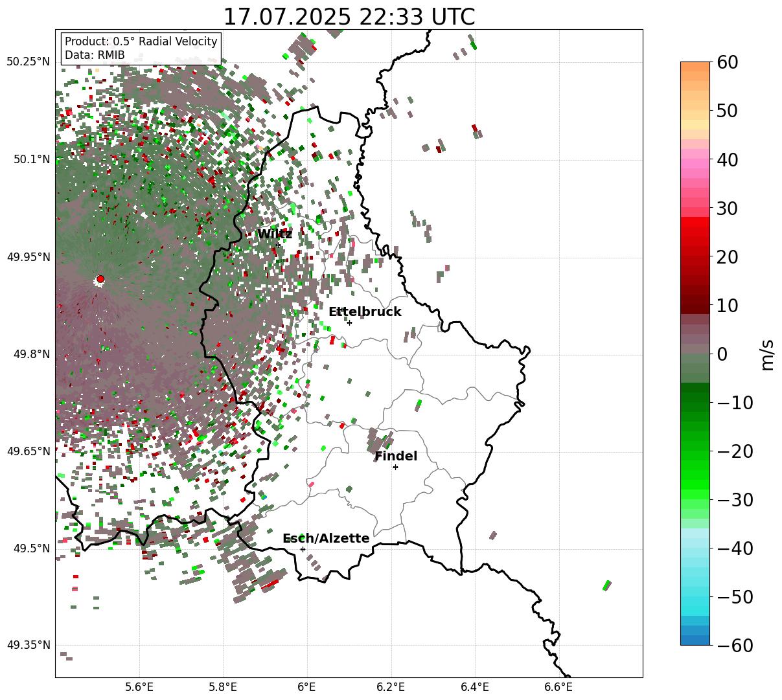
Task: Click the 5.8°E longitude tick label
Action: pyautogui.click(x=224, y=687)
